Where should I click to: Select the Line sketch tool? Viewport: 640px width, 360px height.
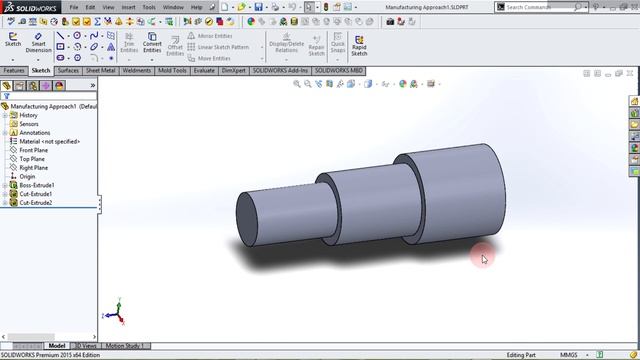tap(60, 36)
